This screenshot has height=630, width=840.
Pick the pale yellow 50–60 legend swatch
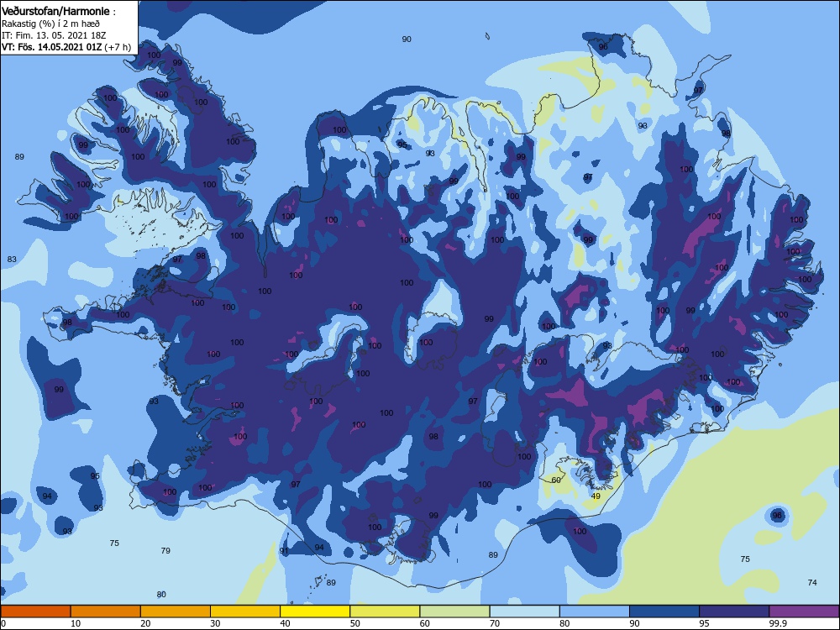pos(385,612)
